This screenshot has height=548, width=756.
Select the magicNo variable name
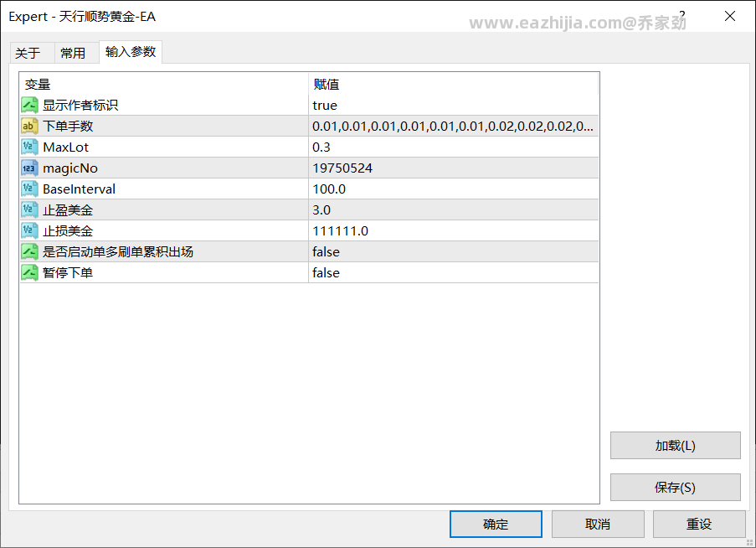pos(70,168)
